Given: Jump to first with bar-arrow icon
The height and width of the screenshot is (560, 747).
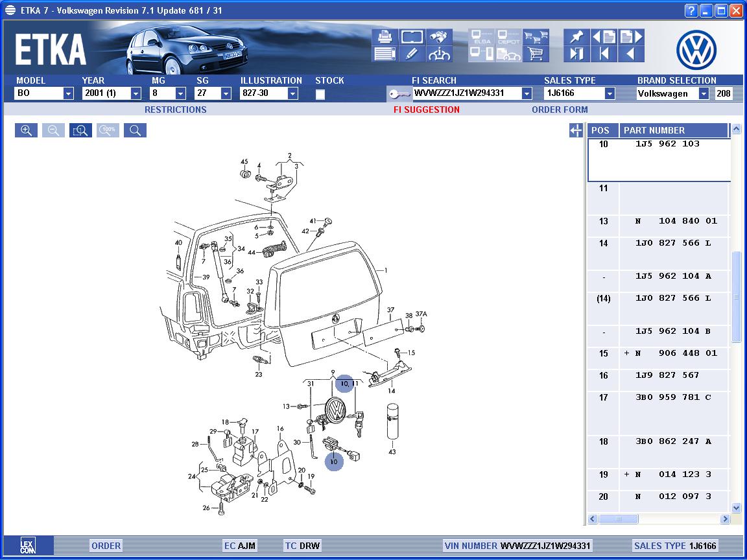Looking at the screenshot, I should coord(604,54).
